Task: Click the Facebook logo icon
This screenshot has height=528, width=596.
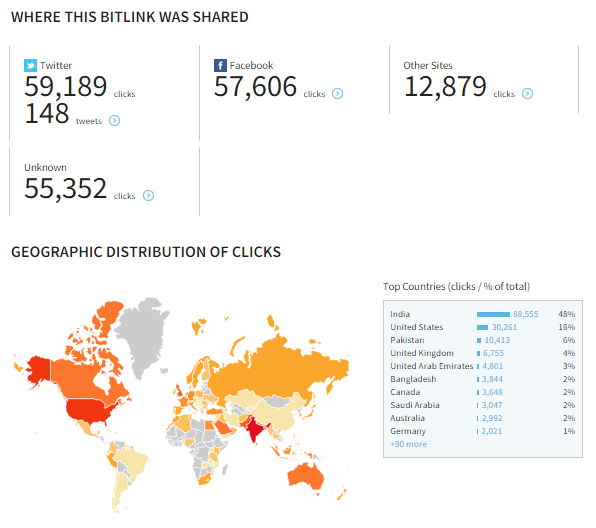Action: [220, 65]
